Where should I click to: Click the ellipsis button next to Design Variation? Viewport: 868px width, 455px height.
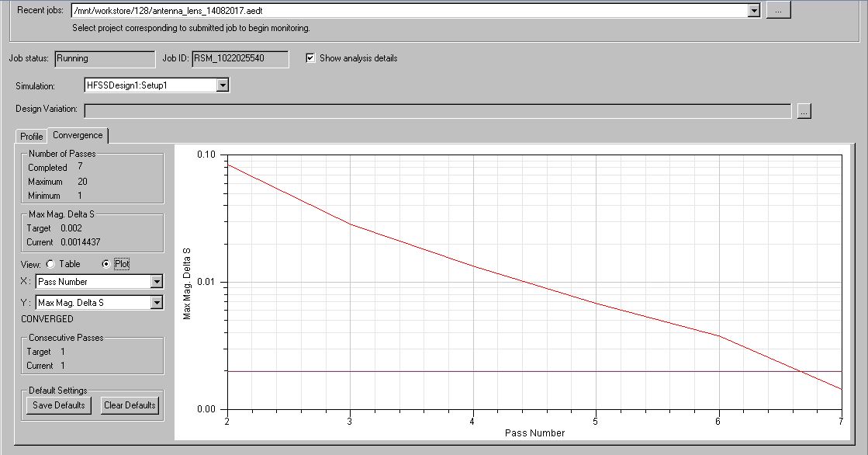pyautogui.click(x=804, y=111)
